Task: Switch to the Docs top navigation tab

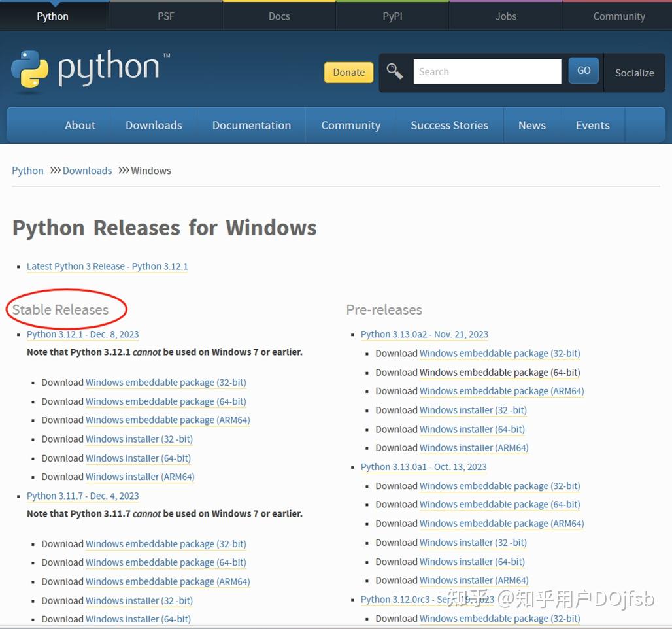Action: [x=279, y=16]
